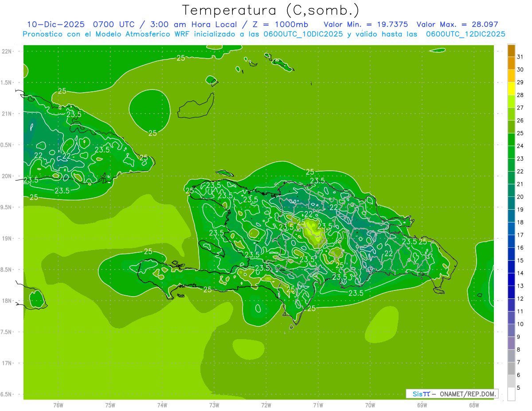This screenshot has width=532, height=411.
Task: Select the yellow legend swatch between 28 and 29
Action: (x=511, y=89)
